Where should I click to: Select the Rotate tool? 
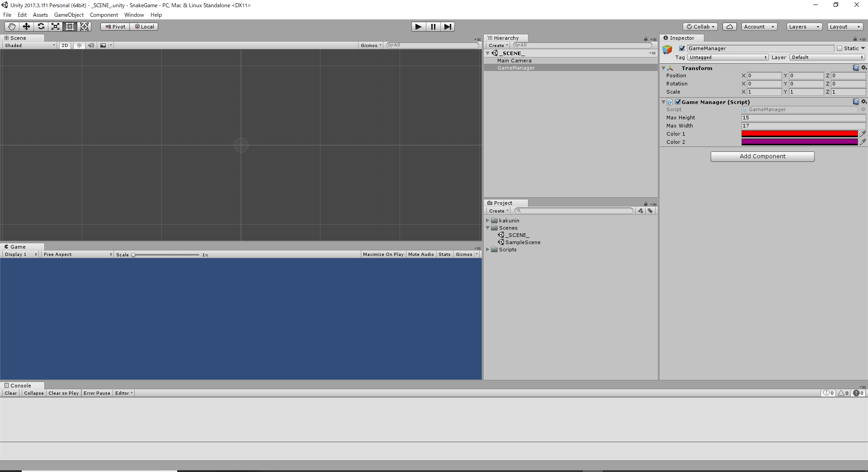pyautogui.click(x=41, y=27)
